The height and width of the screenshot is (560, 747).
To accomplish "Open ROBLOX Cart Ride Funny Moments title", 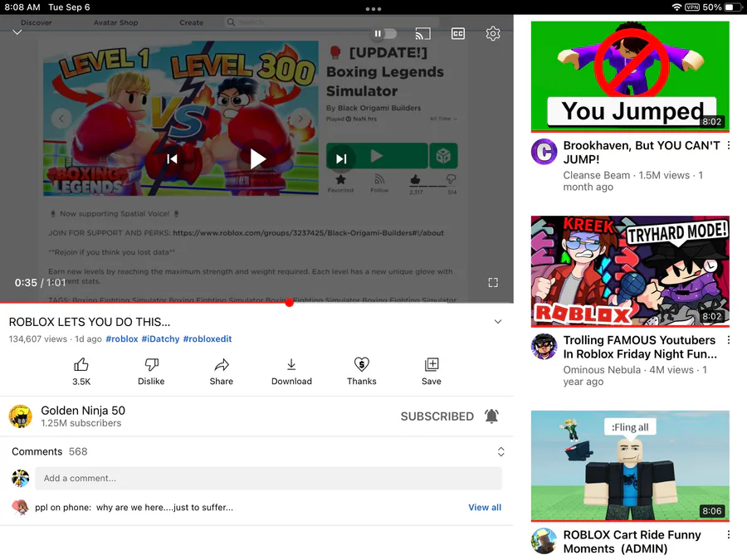I will click(632, 542).
